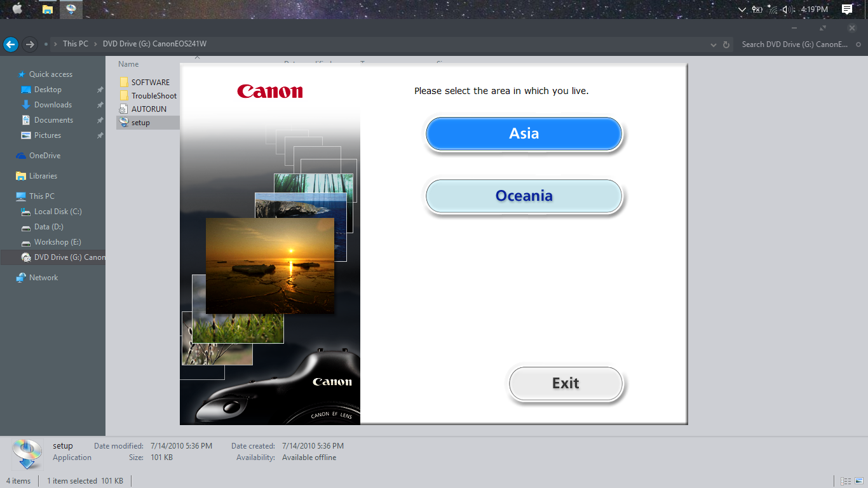Select the setup application file
Image resolution: width=868 pixels, height=488 pixels.
tap(140, 123)
